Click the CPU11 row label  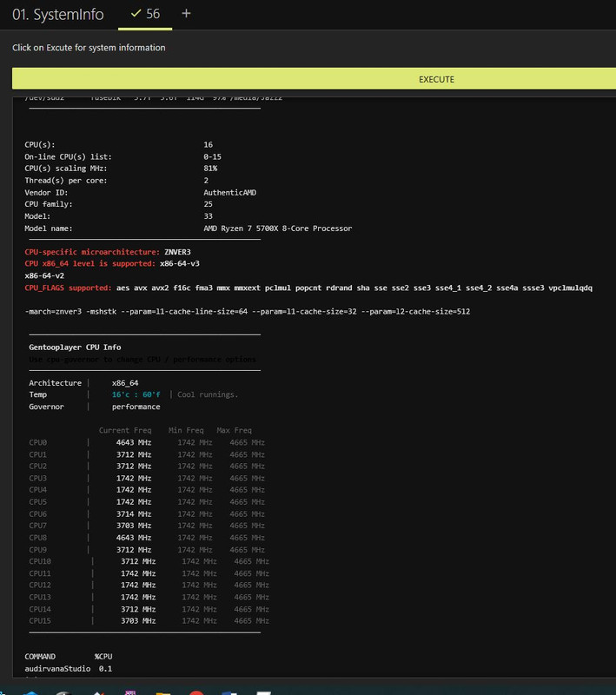pyautogui.click(x=40, y=573)
